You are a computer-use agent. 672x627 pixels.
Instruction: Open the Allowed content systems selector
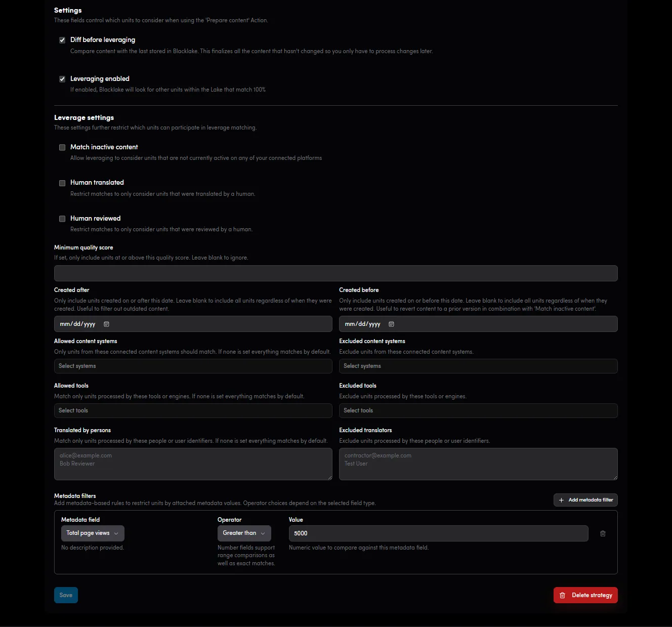[x=193, y=366]
